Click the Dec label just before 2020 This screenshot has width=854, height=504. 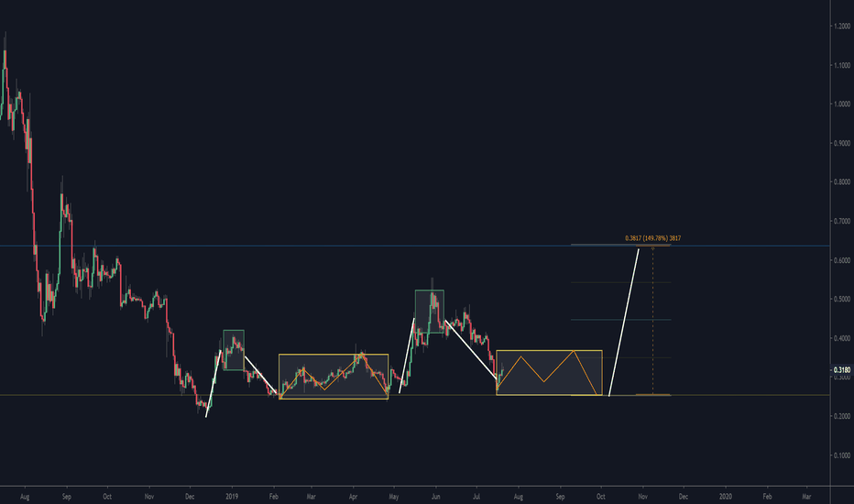click(x=683, y=497)
